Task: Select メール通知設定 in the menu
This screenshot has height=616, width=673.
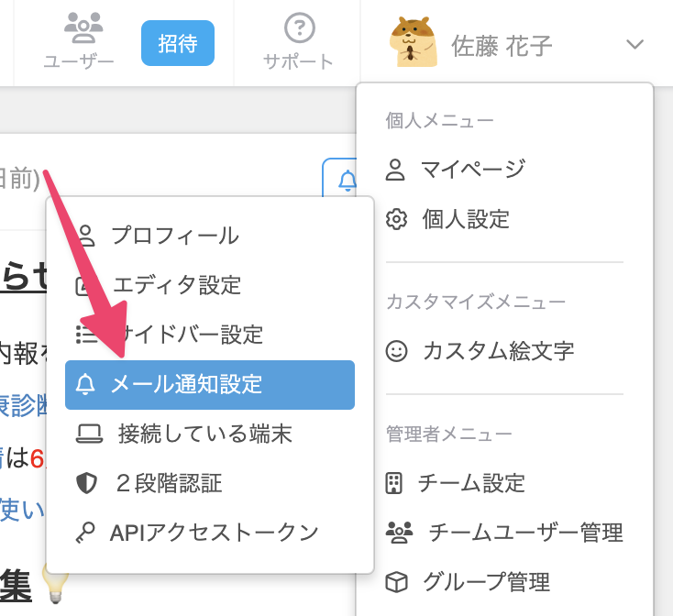Action: click(210, 385)
